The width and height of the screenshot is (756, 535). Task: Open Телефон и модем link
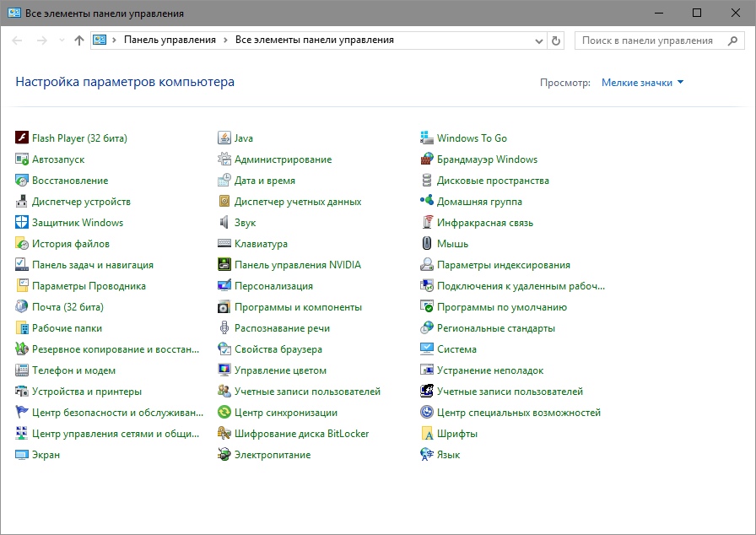pyautogui.click(x=73, y=370)
